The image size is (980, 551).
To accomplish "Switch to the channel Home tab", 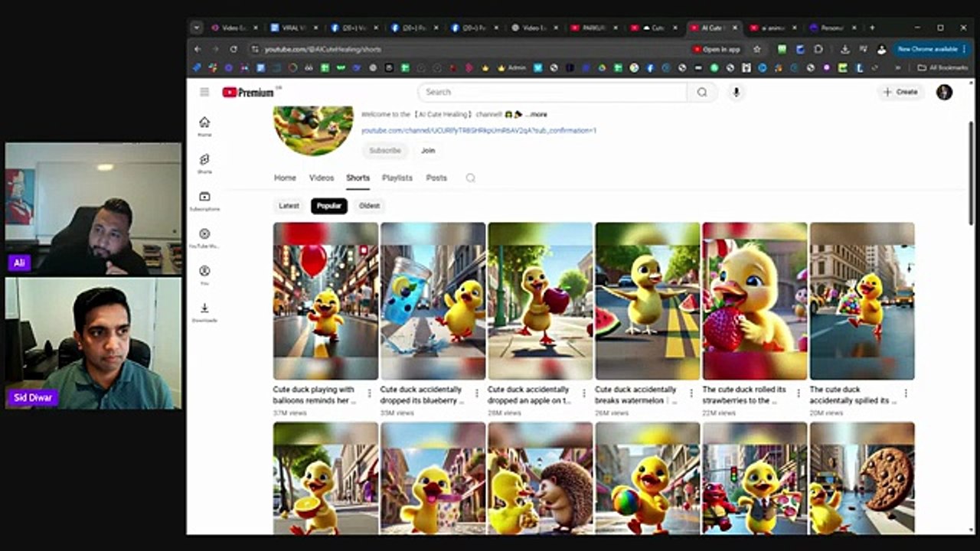I will 285,178.
